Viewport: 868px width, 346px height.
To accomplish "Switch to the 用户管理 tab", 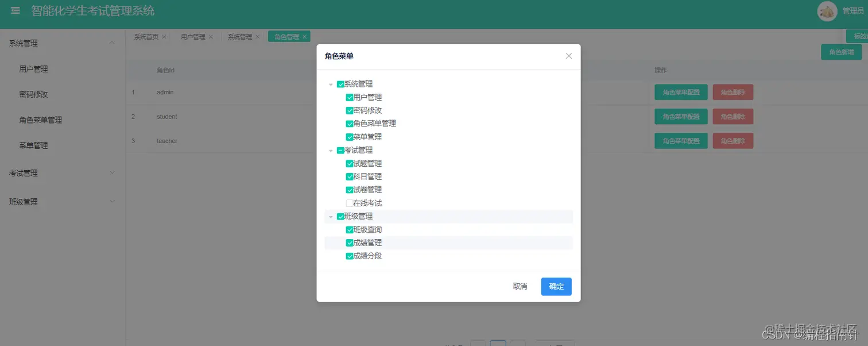I will tap(193, 37).
